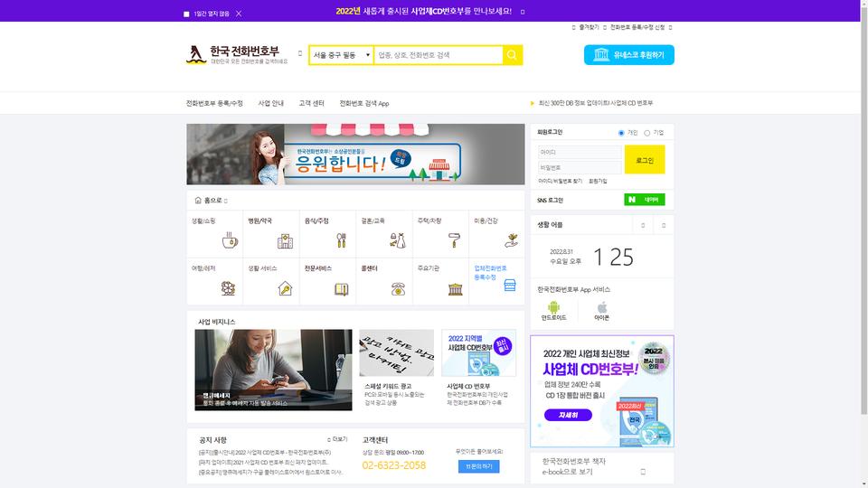Open the 서울 중구 필동 region dropdown
Screen dimensions: 868x488
341,55
